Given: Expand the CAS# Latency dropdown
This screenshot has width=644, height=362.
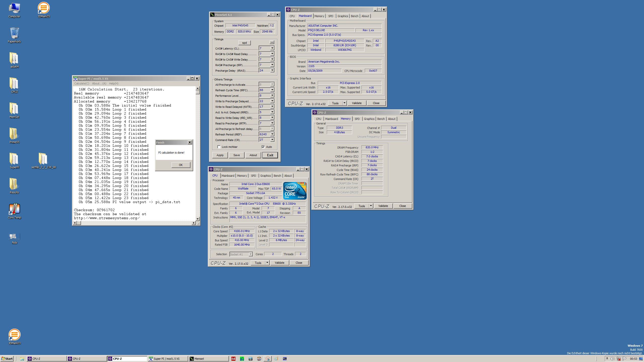Looking at the screenshot, I should tap(272, 48).
